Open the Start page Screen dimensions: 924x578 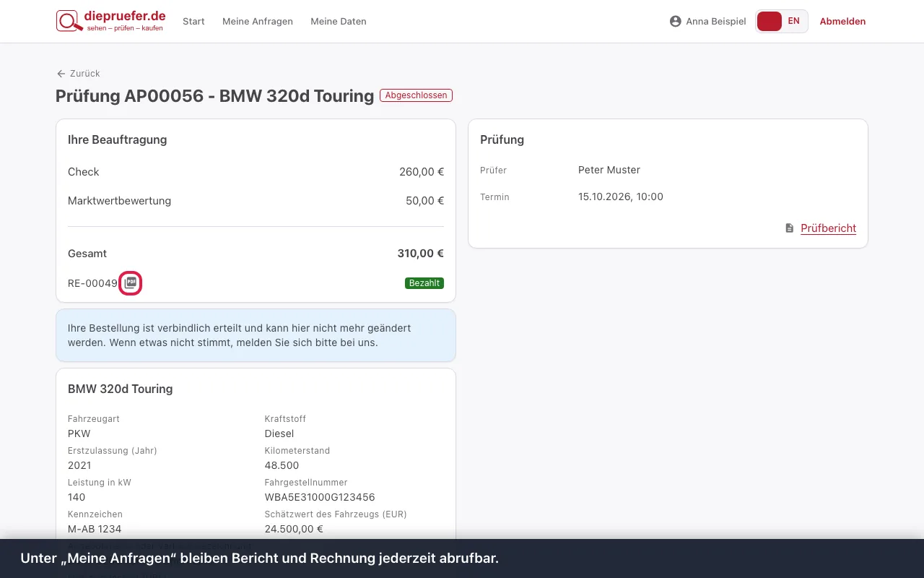click(x=193, y=22)
